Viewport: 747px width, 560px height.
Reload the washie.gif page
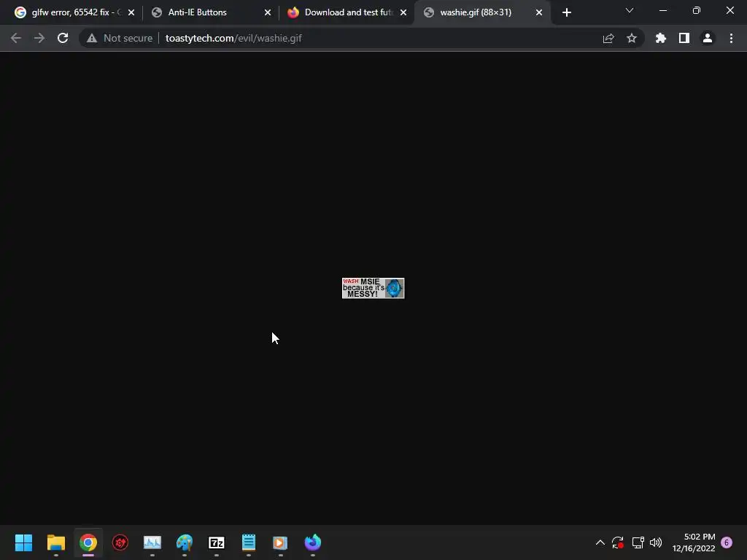pos(63,38)
